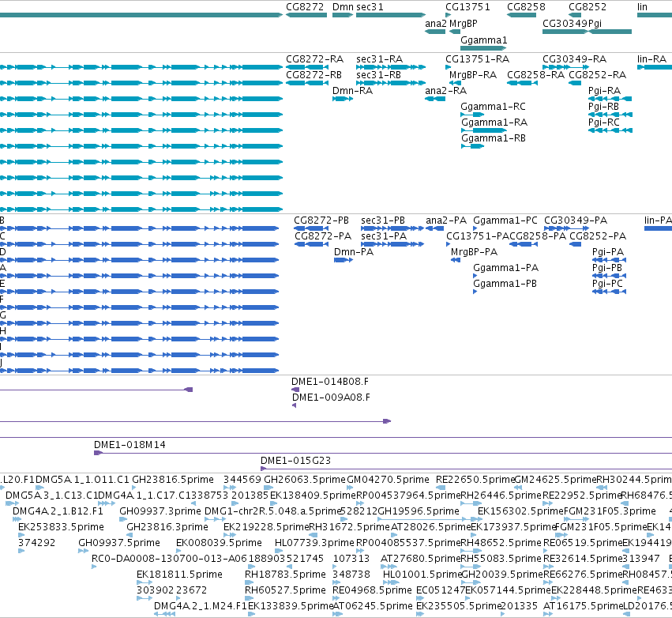Screen dimensions: 672x618
Task: Click transcript Pgi-RB
Action: [x=603, y=107]
